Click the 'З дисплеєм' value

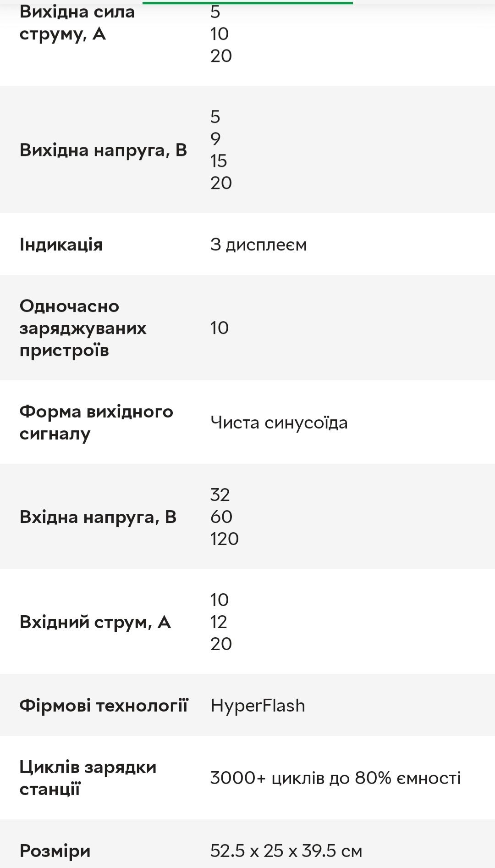258,245
